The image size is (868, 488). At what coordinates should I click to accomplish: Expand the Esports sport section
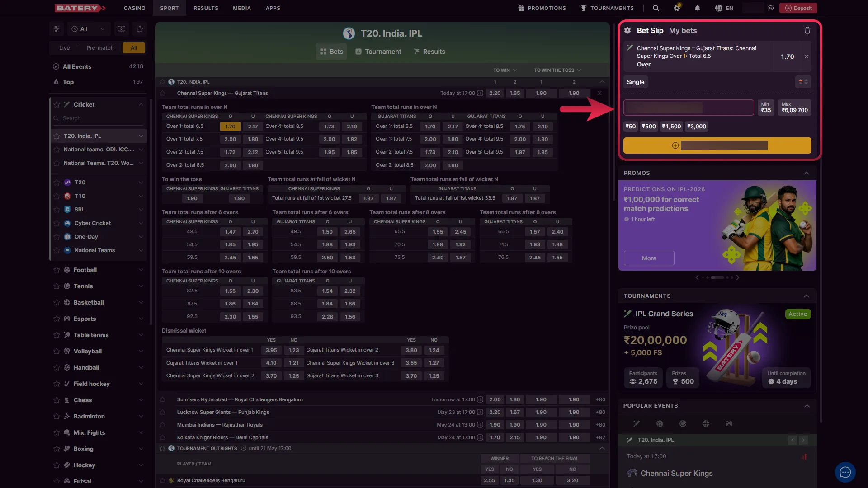(x=141, y=319)
